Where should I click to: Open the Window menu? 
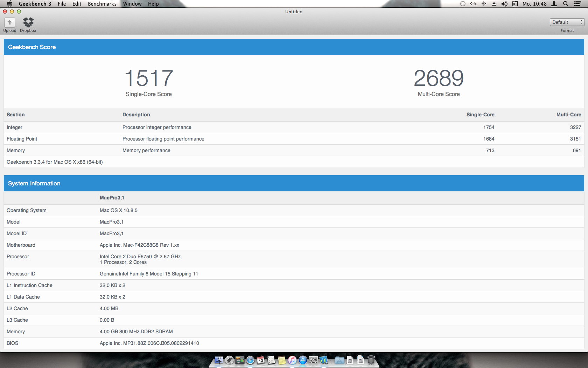(132, 4)
